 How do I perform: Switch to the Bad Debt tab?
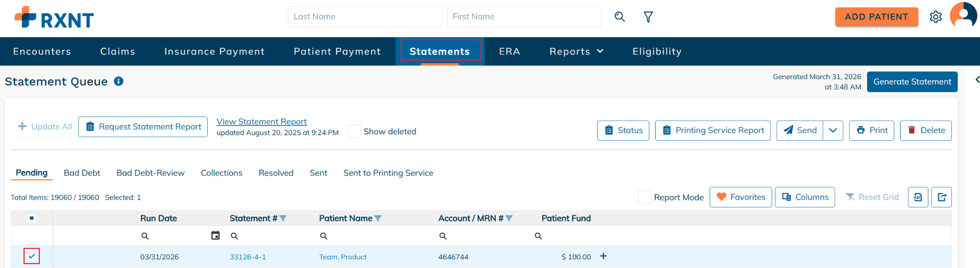82,173
